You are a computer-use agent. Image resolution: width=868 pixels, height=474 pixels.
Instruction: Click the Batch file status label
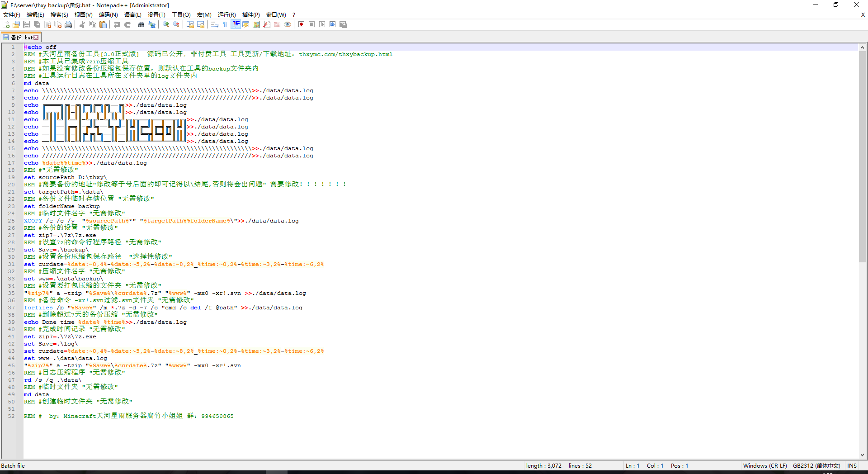[13, 466]
